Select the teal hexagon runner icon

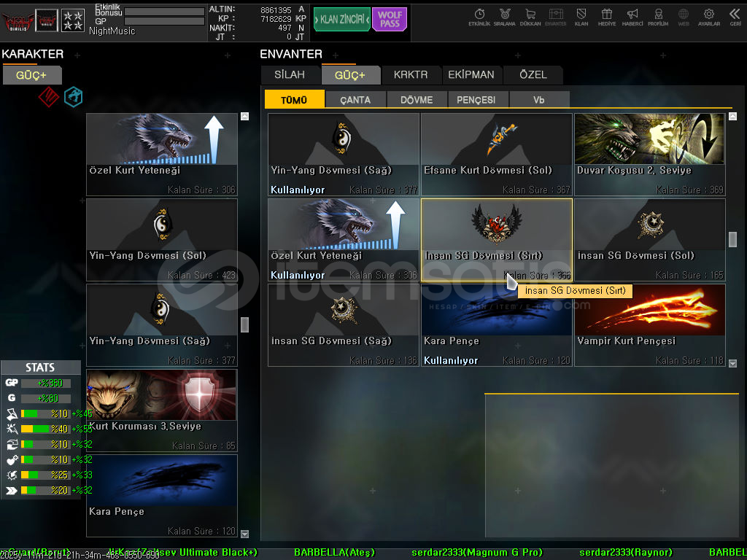pos(74,97)
